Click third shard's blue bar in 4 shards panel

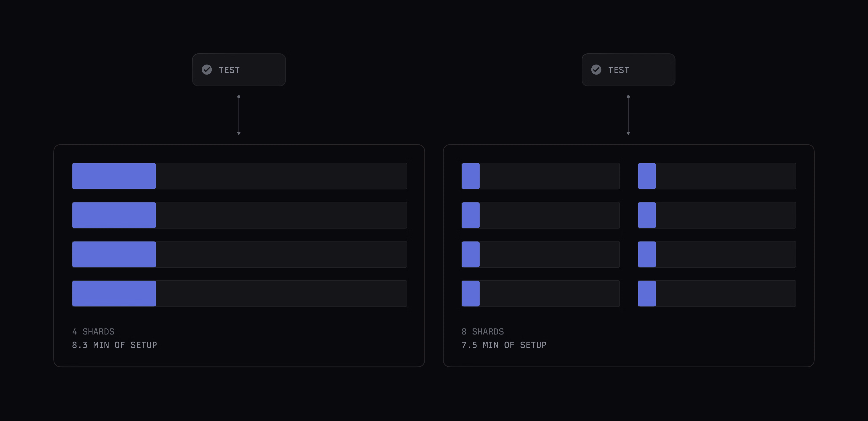(x=114, y=254)
